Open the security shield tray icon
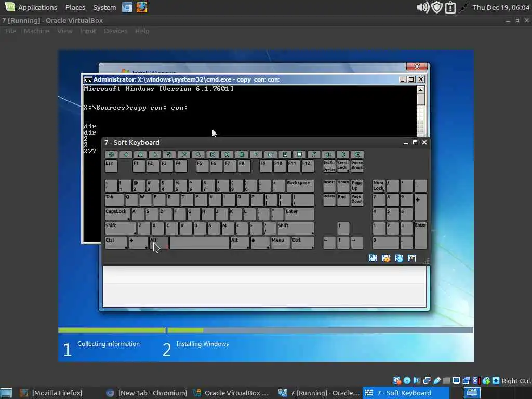This screenshot has height=399, width=532. coord(436,7)
